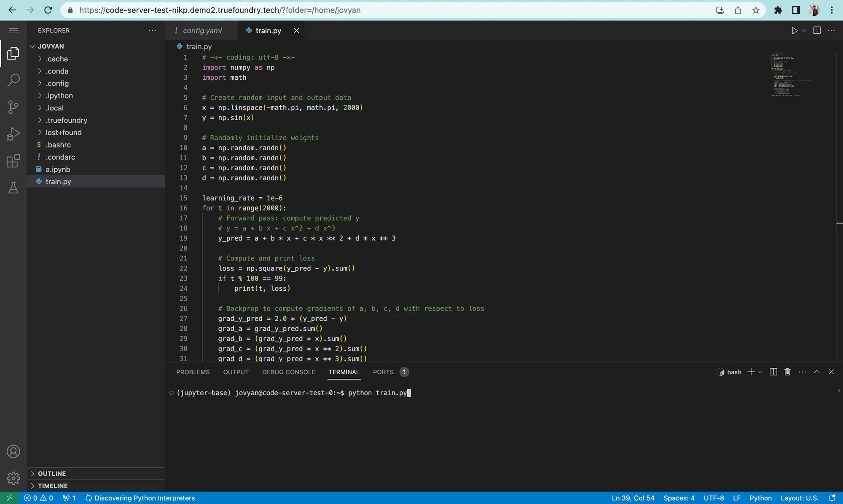Image resolution: width=843 pixels, height=504 pixels.
Task: Kill the terminal with the trash icon
Action: [x=787, y=372]
